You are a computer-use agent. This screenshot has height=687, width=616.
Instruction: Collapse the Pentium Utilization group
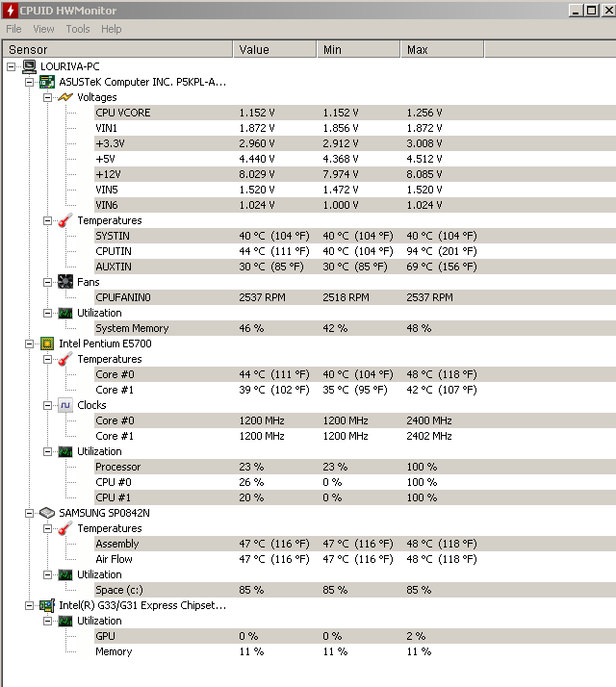(48, 451)
